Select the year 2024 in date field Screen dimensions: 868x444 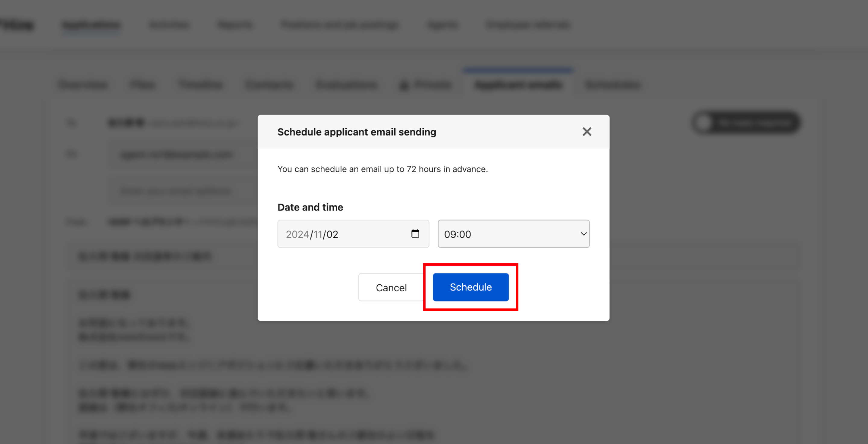click(x=297, y=234)
